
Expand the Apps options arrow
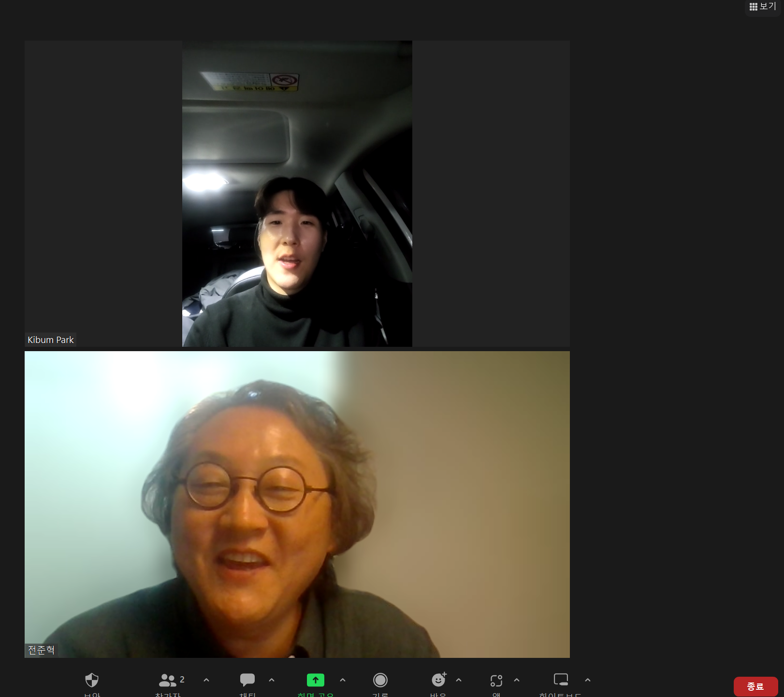517,680
